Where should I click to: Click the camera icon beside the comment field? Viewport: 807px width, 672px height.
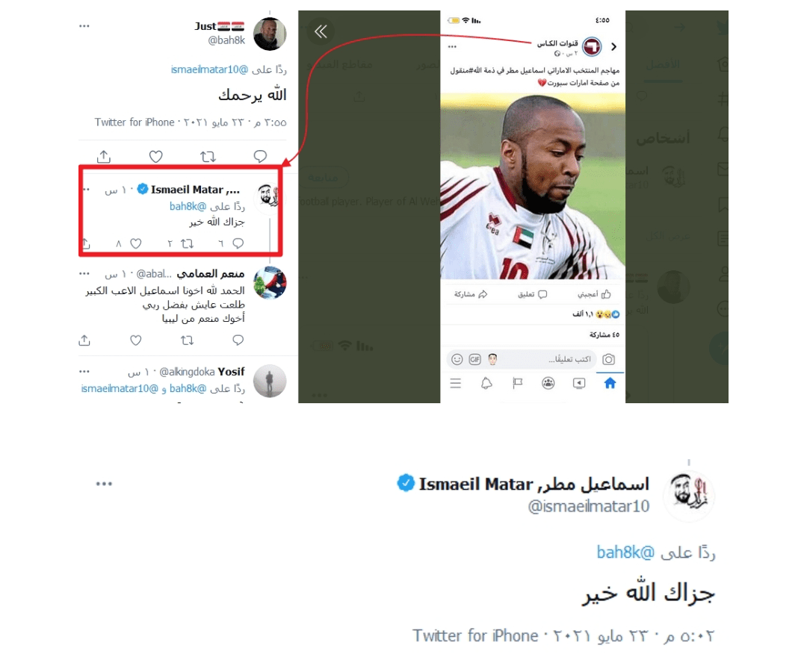coord(608,359)
